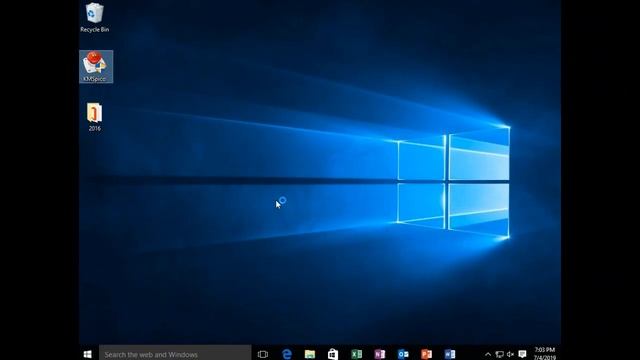Launch Outlook from the taskbar
This screenshot has height=360, width=640.
coord(403,354)
